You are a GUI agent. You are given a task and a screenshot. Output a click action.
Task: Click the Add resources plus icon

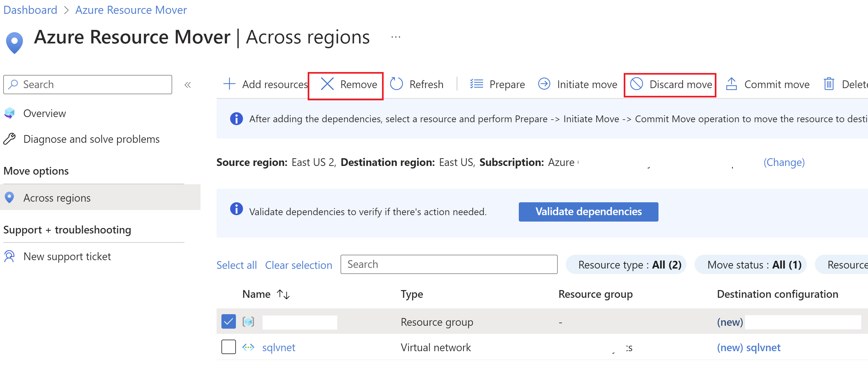[229, 84]
